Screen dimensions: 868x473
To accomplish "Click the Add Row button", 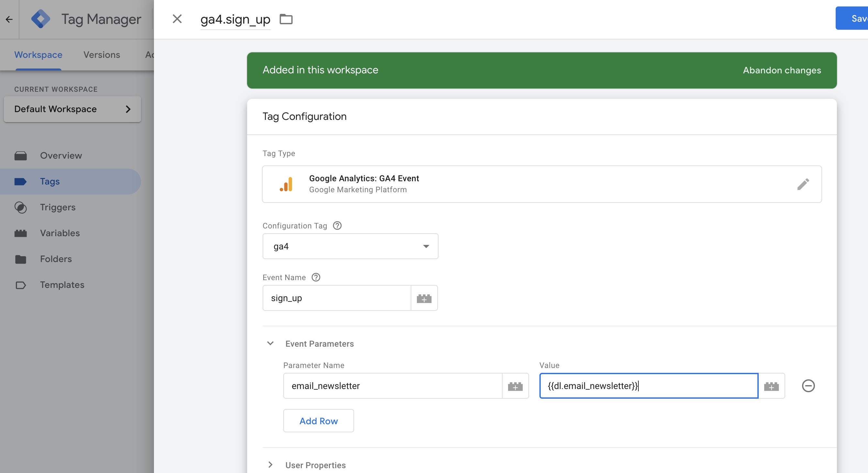I will pos(318,421).
